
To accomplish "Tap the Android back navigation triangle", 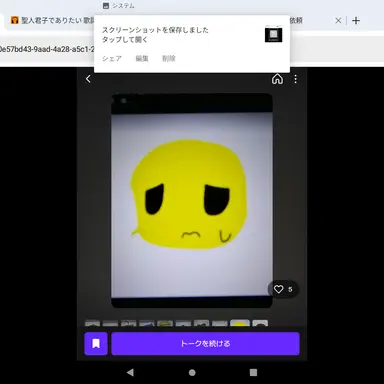I will (130, 372).
